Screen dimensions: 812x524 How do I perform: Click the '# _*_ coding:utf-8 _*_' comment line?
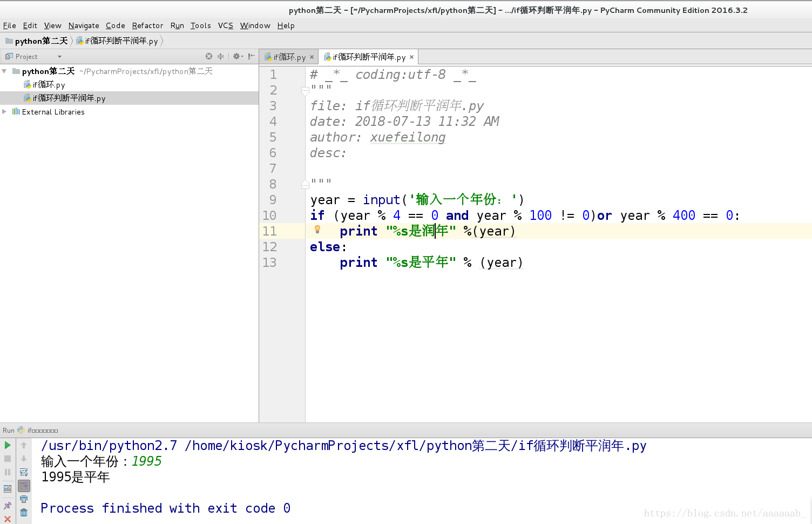click(393, 75)
